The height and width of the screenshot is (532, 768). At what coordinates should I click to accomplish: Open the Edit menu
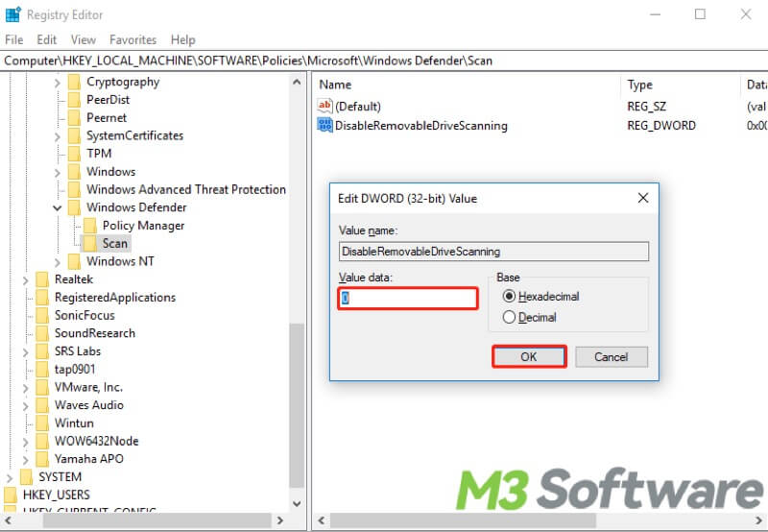46,39
